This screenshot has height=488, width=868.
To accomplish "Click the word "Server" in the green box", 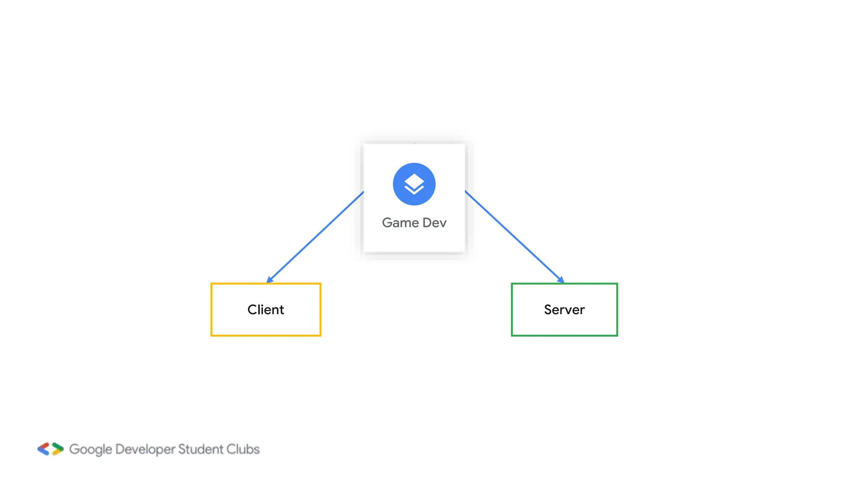I will pyautogui.click(x=564, y=310).
